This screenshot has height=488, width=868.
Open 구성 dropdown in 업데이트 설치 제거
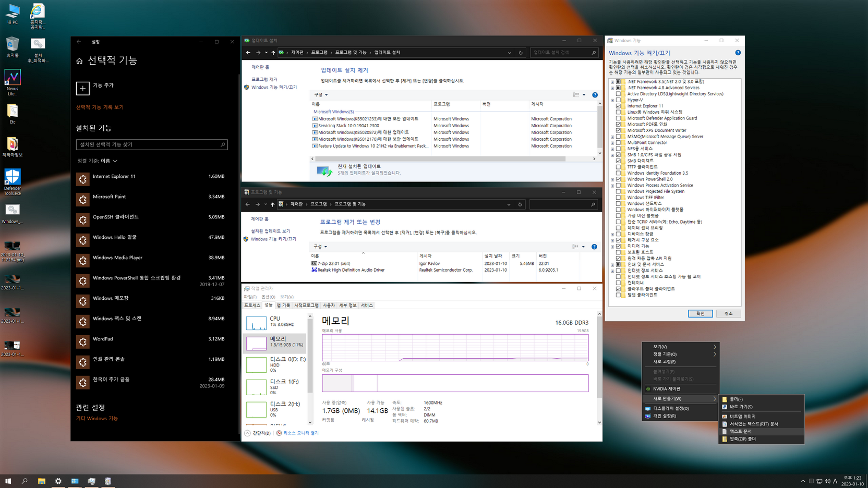(321, 95)
